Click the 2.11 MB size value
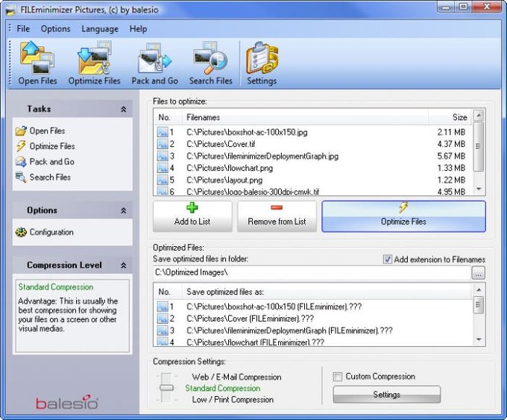 (x=451, y=132)
